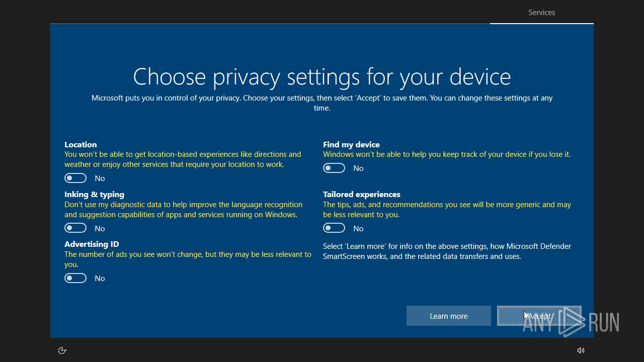Click the note beginning "Select 'Learn more' for info"

click(447, 251)
